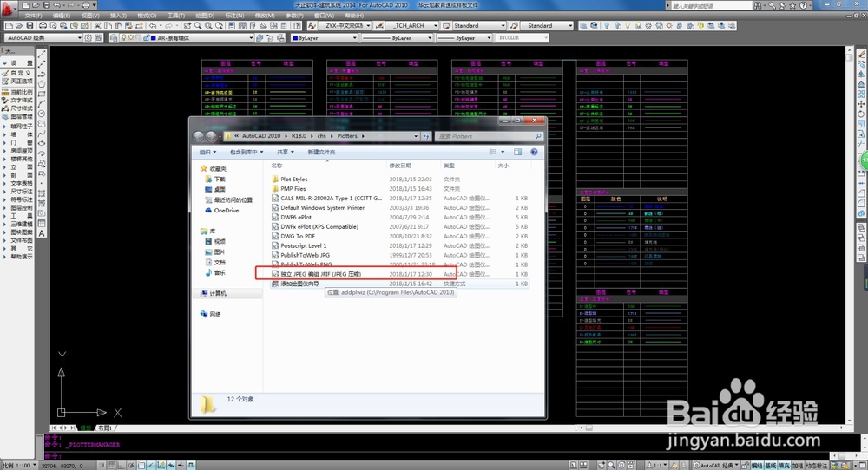The width and height of the screenshot is (868, 470).
Task: Click the Cut scissors icon
Action: click(x=98, y=26)
